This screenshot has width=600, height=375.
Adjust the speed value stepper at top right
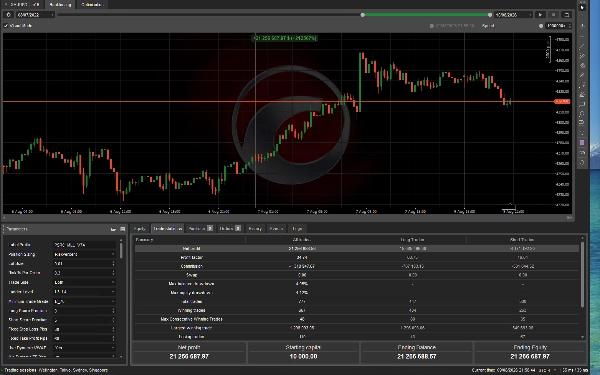[x=569, y=26]
